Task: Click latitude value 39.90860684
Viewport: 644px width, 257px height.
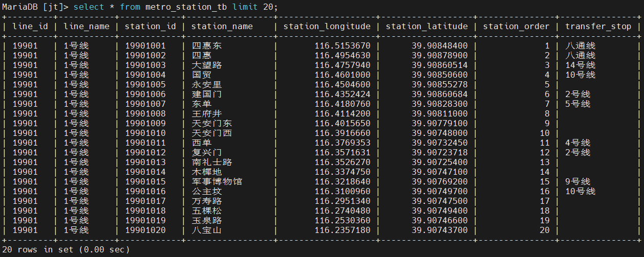Action: point(439,95)
